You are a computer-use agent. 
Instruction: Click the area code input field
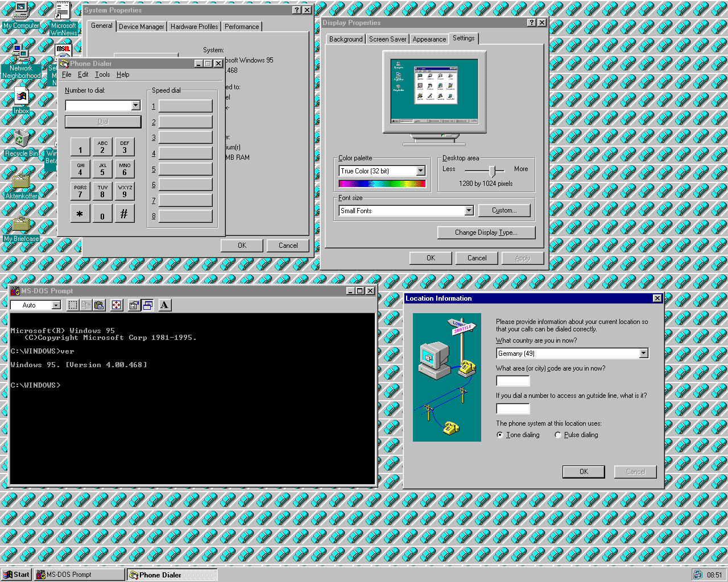click(513, 381)
